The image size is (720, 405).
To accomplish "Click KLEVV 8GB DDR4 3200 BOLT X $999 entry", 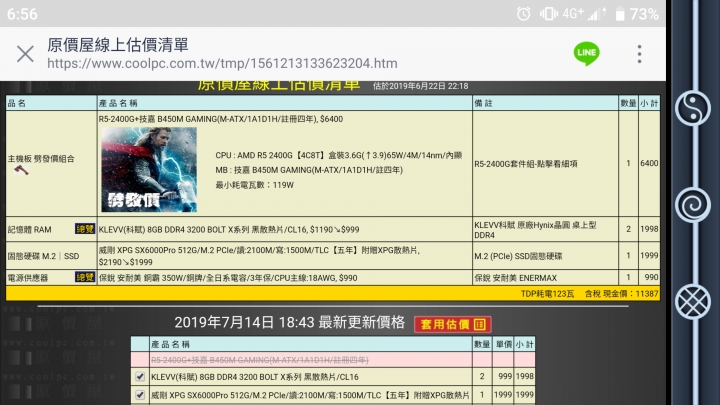I will 229,229.
